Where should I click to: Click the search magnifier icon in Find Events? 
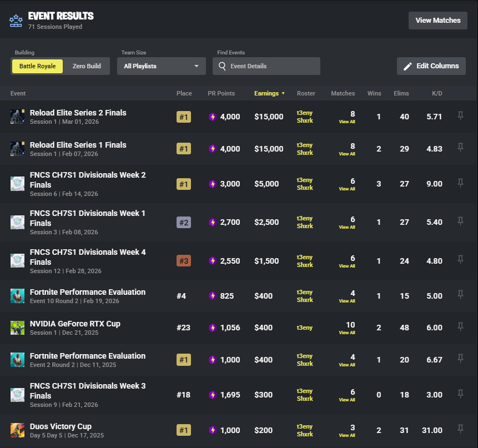(x=222, y=66)
